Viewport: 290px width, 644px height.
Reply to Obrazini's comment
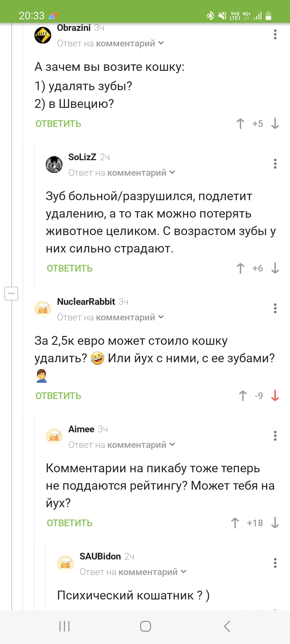pyautogui.click(x=58, y=124)
